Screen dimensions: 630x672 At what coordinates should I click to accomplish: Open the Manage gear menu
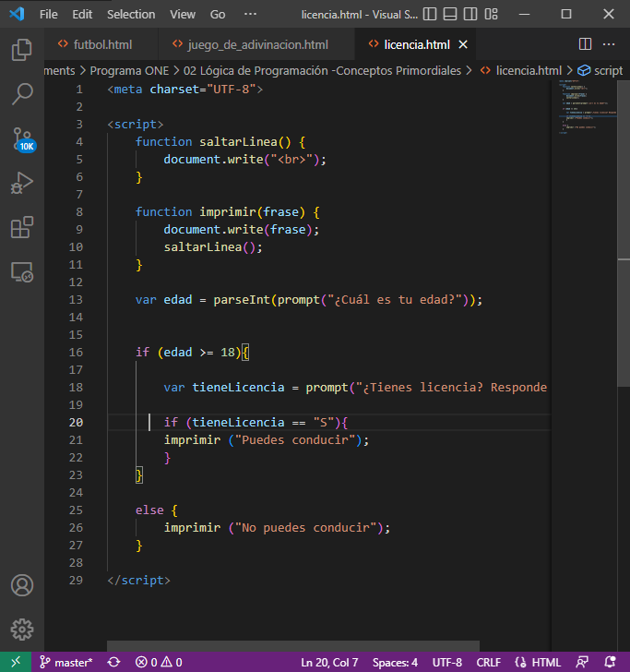(21, 630)
